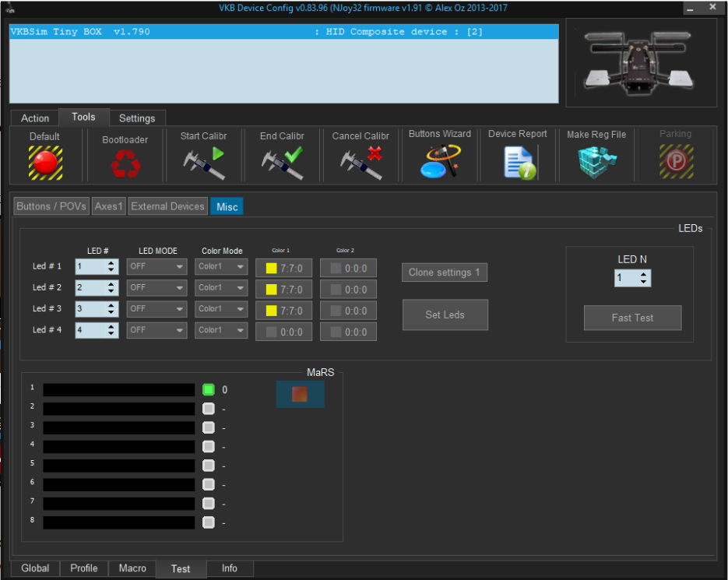
Task: Select the Test bottom tab
Action: [181, 569]
